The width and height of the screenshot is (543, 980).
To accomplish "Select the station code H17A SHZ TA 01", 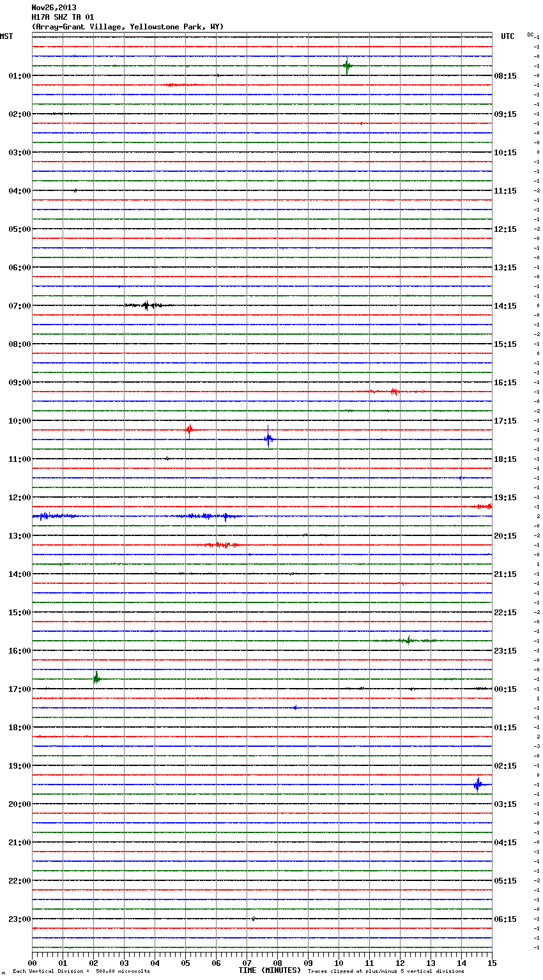I will [x=63, y=17].
